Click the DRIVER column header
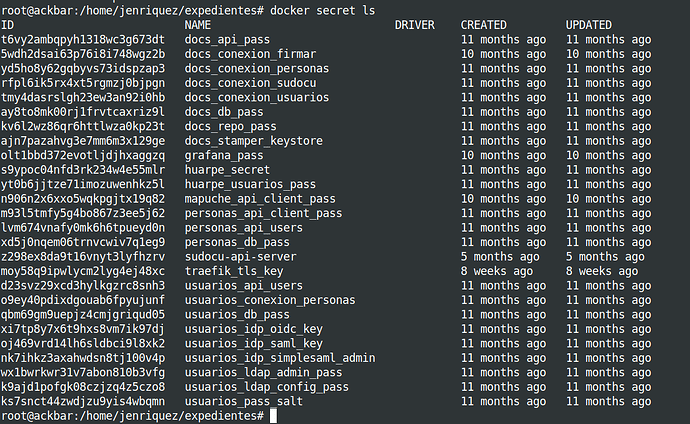 pos(415,25)
